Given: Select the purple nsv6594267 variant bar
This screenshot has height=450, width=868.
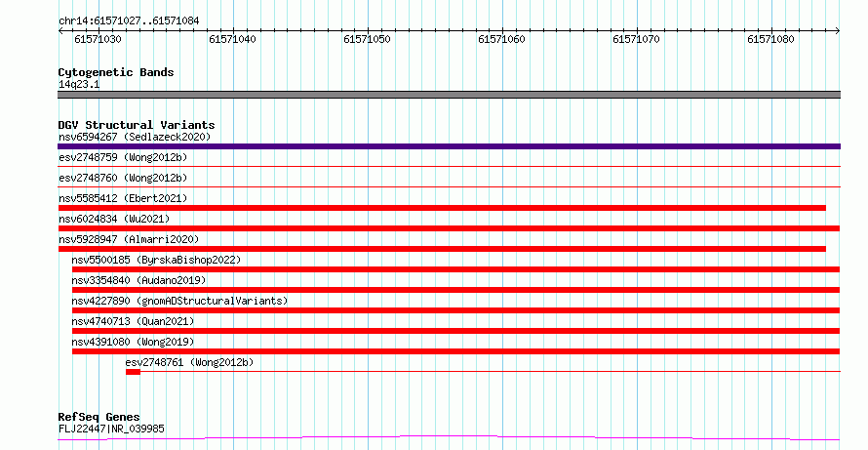Looking at the screenshot, I should (x=449, y=146).
